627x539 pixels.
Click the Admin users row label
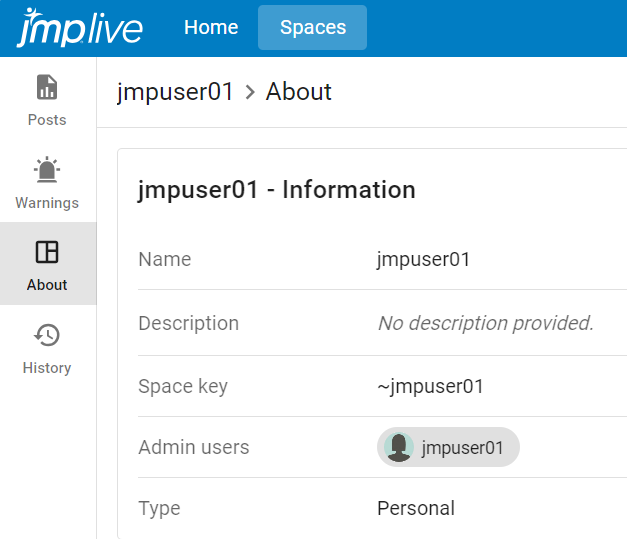(x=193, y=447)
